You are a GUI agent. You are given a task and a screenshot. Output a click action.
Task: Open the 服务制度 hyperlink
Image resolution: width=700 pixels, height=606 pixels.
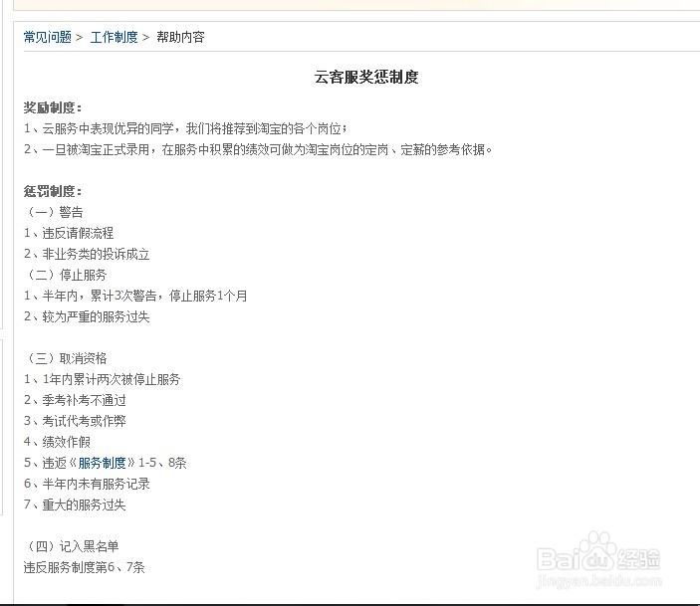103,463
